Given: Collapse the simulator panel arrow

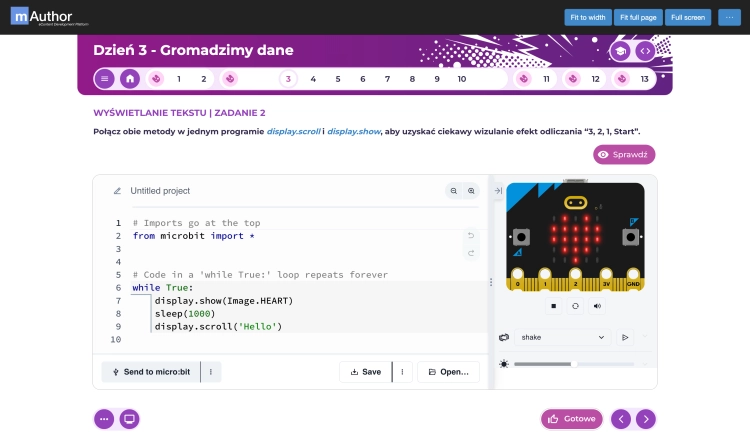Looking at the screenshot, I should click(498, 190).
